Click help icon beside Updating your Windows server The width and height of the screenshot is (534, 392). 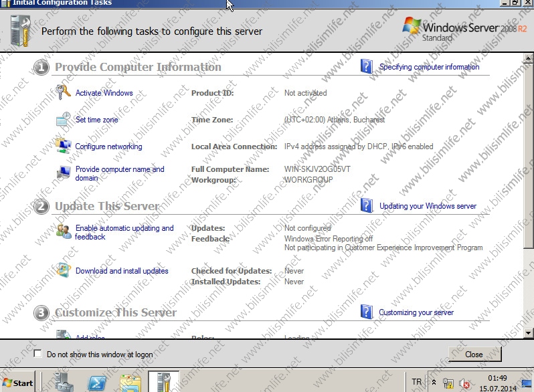(x=367, y=205)
